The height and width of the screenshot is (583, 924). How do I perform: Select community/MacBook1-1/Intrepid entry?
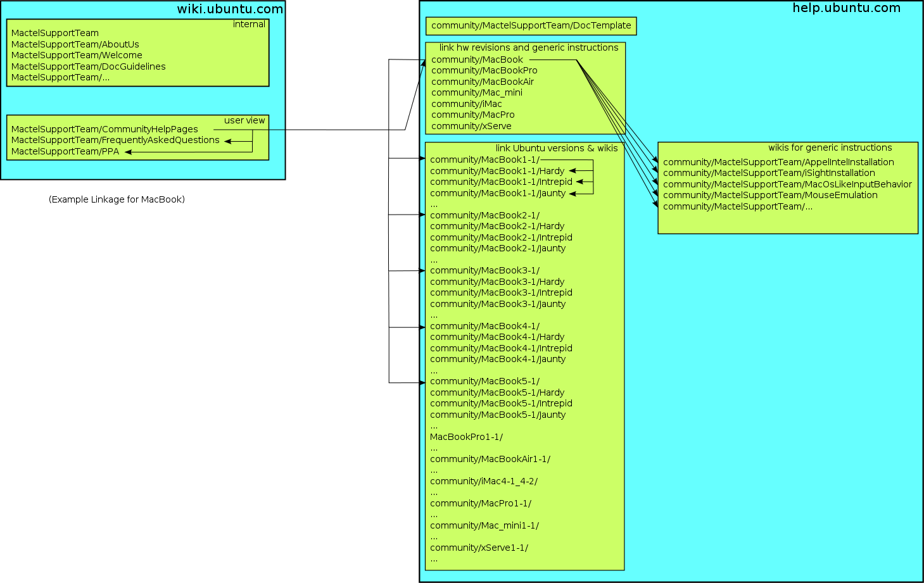click(501, 182)
